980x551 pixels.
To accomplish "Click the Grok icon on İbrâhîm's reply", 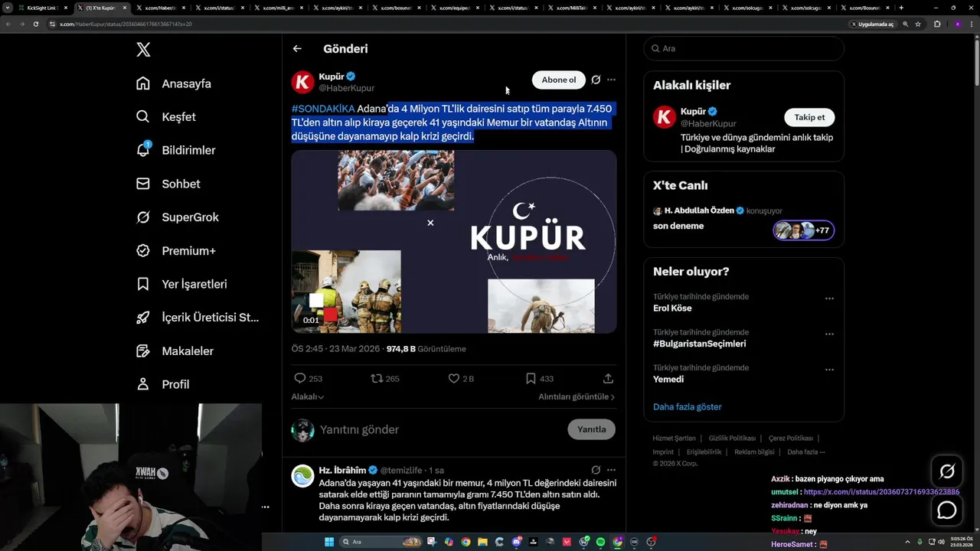I will 596,470.
